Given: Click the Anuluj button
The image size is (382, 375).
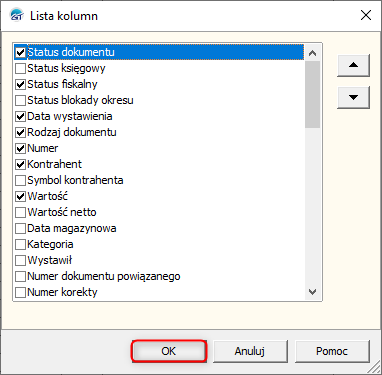Looking at the screenshot, I should (250, 351).
